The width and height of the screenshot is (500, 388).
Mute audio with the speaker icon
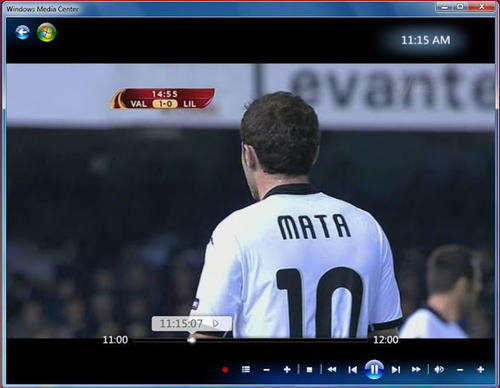click(x=439, y=369)
